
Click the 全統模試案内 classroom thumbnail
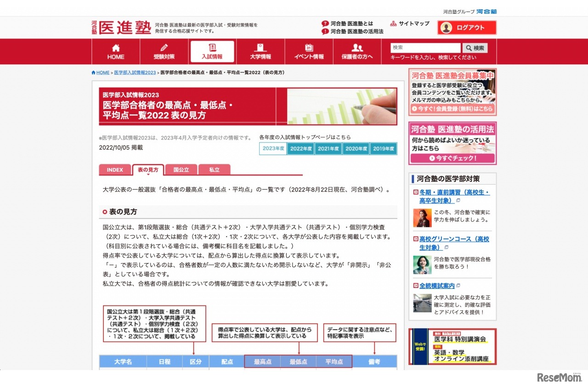(x=422, y=303)
